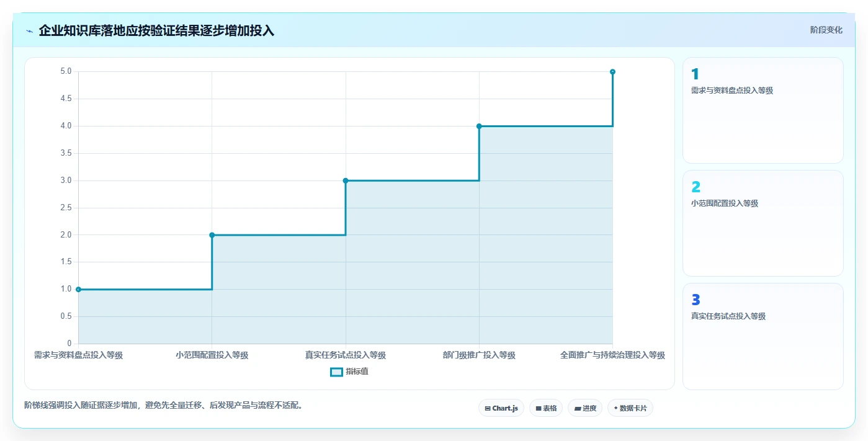Open the card labeled 小范围配置投入等级

click(x=763, y=223)
